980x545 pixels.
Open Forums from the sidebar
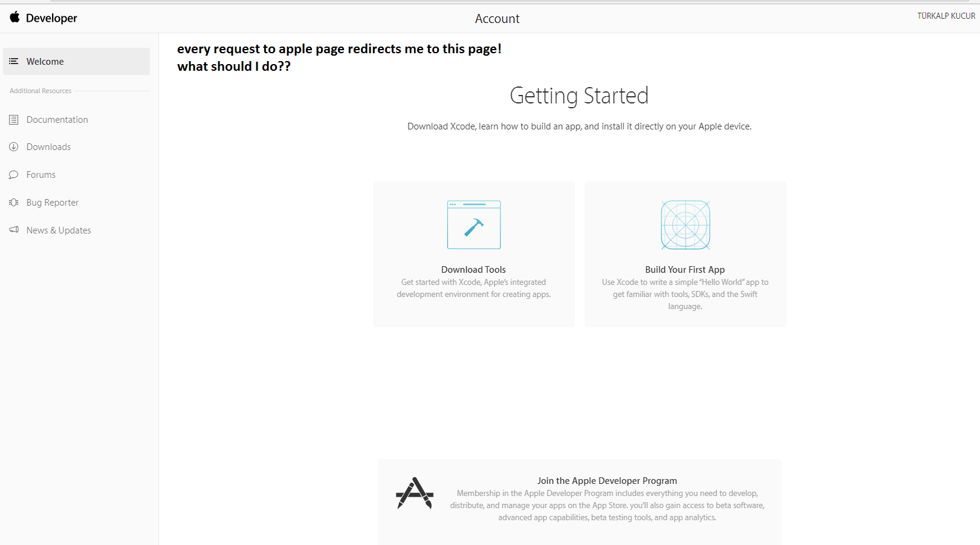click(x=41, y=175)
